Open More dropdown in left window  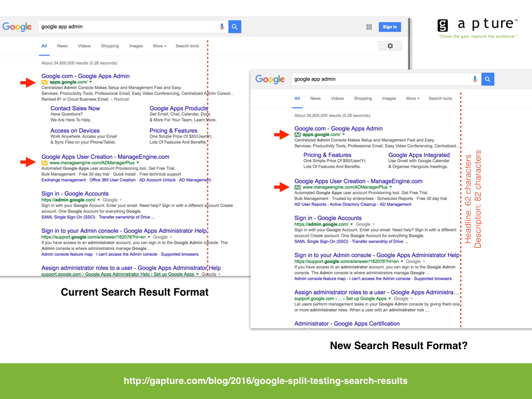[160, 46]
